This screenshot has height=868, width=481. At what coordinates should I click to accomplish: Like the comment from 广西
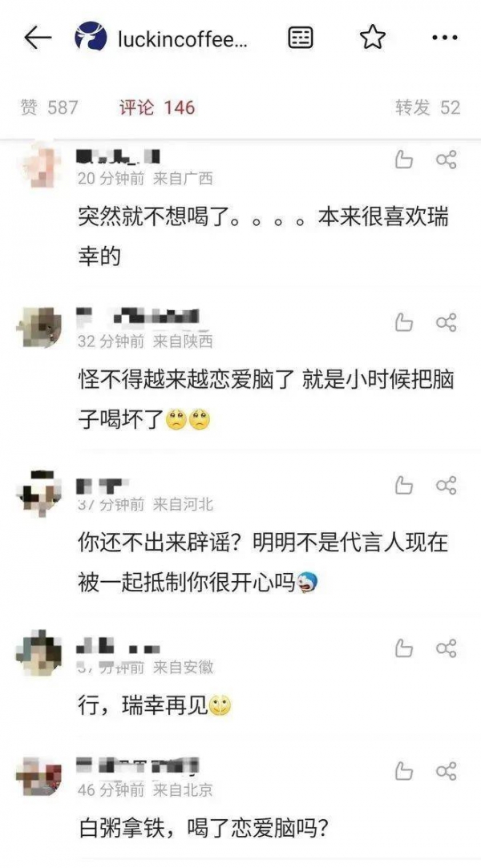click(404, 160)
